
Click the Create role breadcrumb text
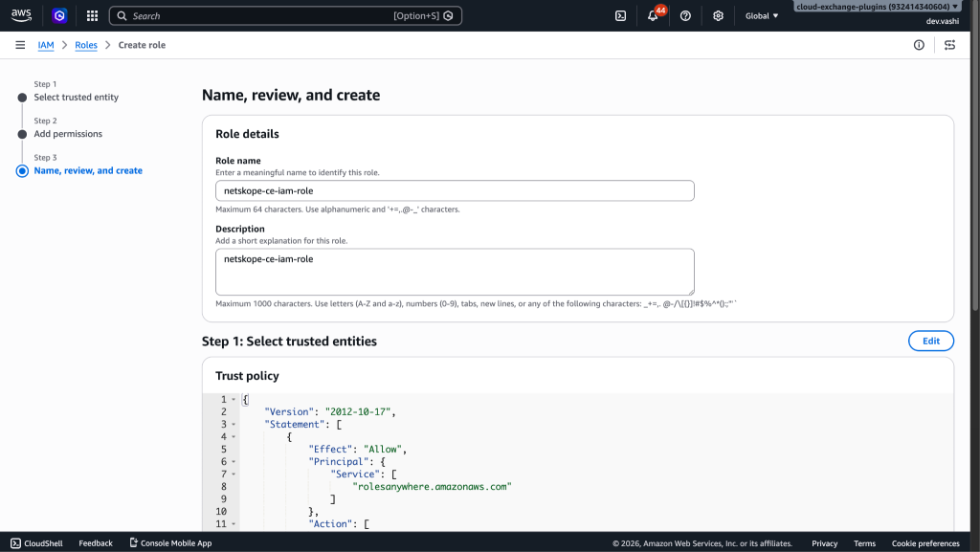point(142,45)
